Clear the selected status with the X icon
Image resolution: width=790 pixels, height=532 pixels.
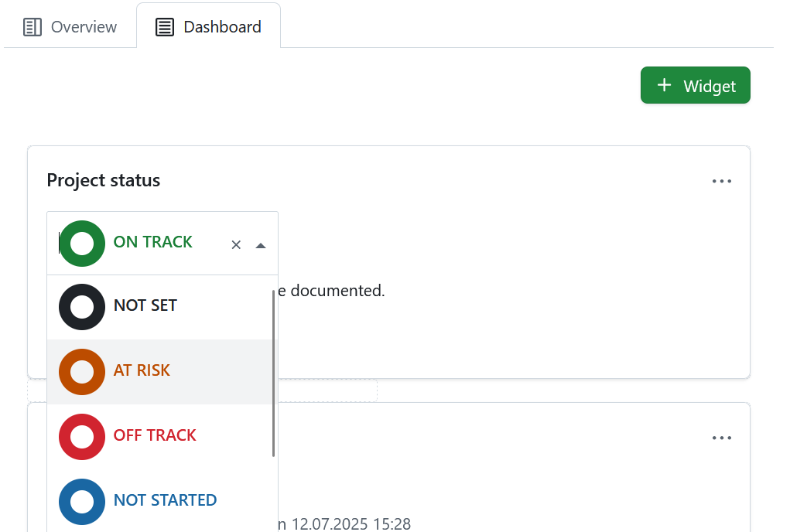(x=236, y=244)
